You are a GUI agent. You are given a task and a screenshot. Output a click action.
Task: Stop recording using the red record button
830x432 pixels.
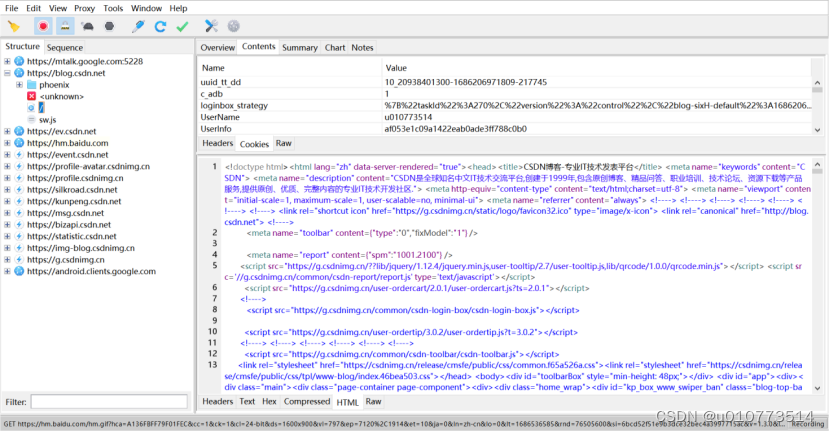coord(43,26)
